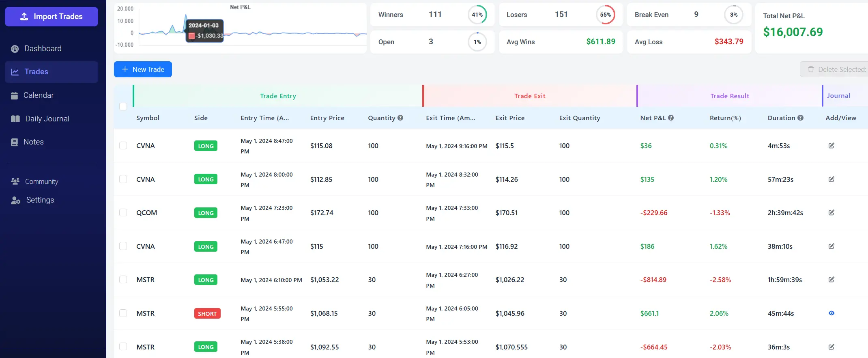Open Daily Journal from sidebar
Viewport: 868px width, 358px height.
pyautogui.click(x=47, y=119)
